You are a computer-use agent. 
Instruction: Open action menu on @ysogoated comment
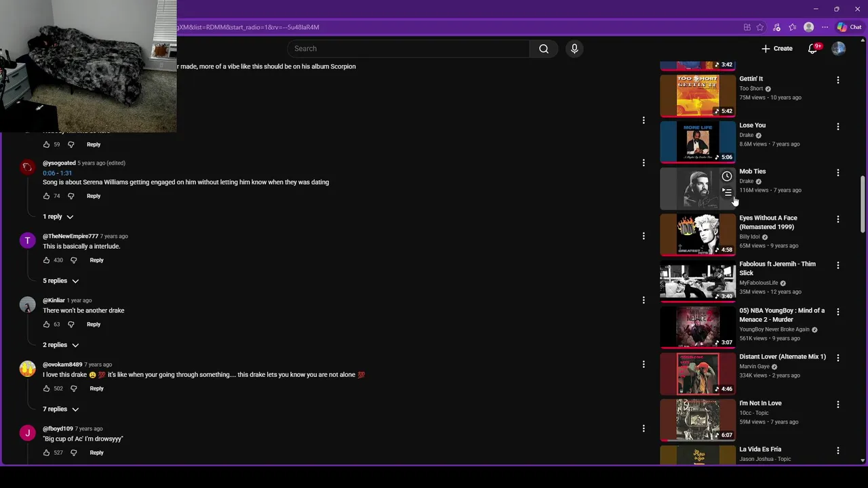tap(644, 163)
